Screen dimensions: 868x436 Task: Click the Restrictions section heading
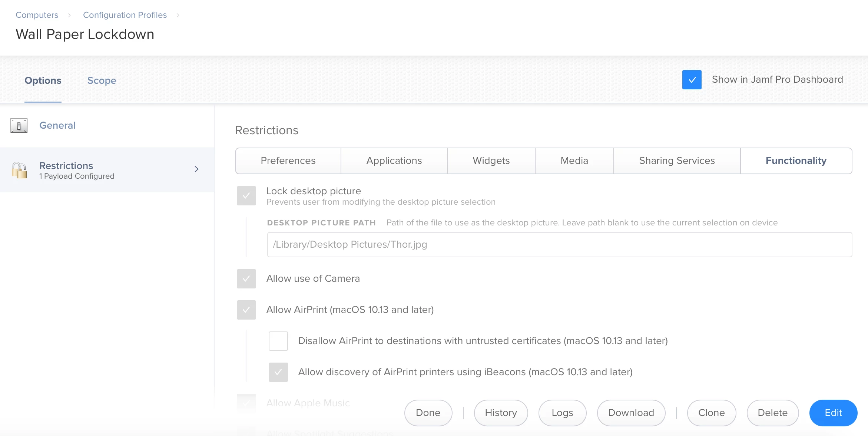point(267,131)
